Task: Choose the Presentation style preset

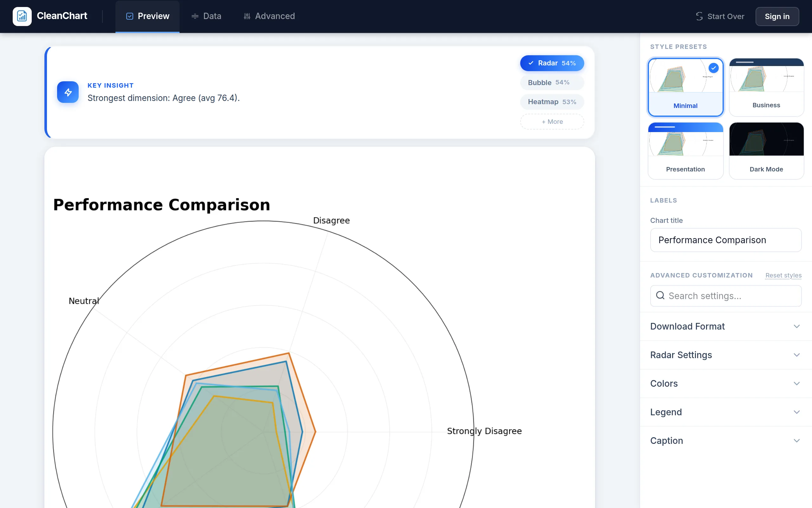Action: [x=685, y=151]
